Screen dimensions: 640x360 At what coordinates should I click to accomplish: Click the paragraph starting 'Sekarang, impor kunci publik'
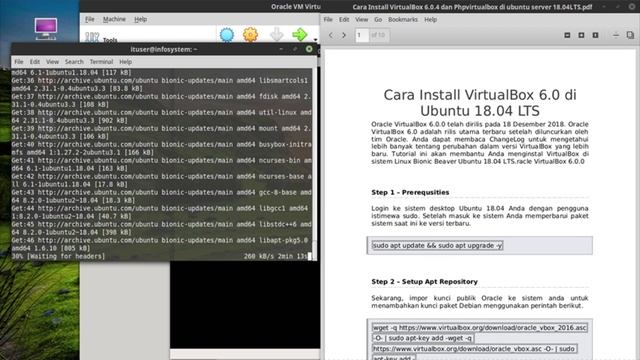(480, 302)
